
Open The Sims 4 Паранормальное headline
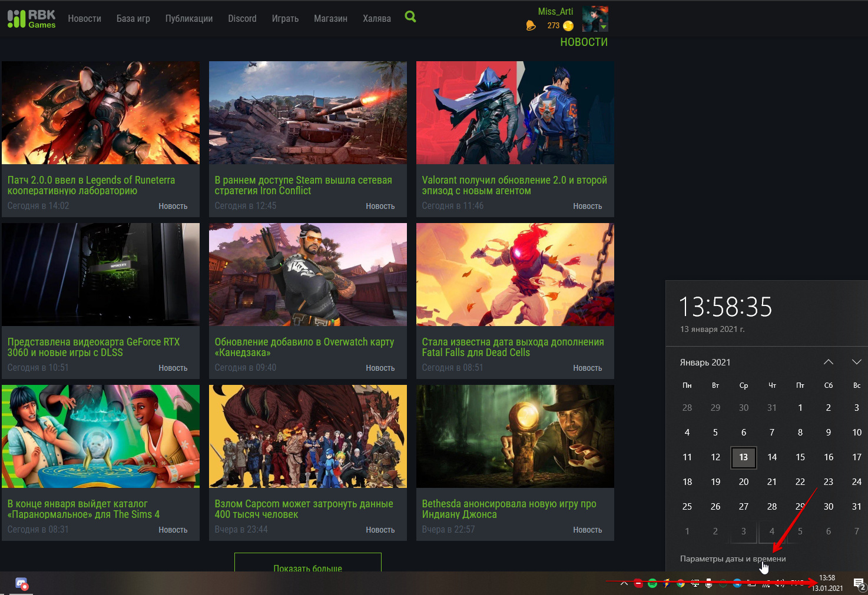84,509
